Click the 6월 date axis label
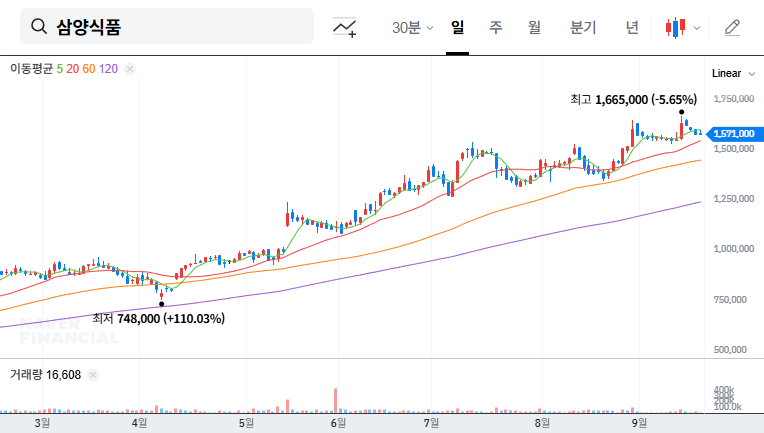 [338, 423]
